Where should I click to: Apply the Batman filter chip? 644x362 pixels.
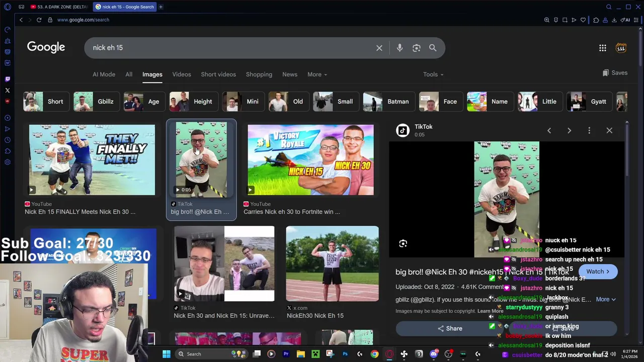(388, 102)
